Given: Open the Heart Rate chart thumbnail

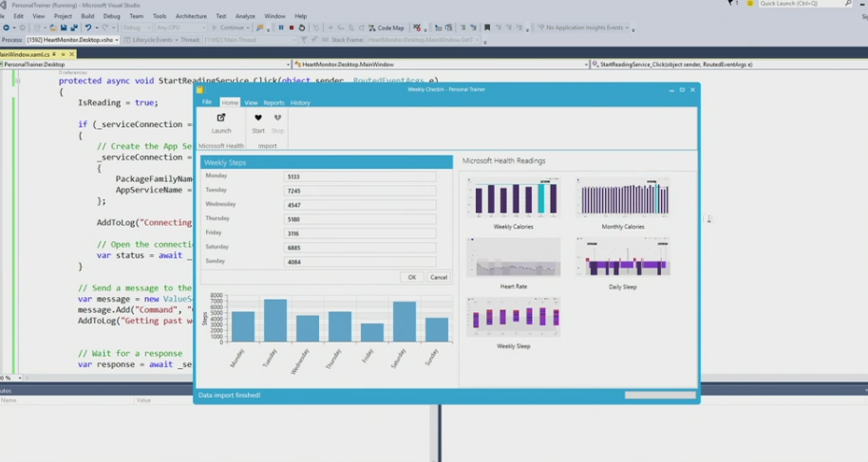Looking at the screenshot, I should [513, 257].
